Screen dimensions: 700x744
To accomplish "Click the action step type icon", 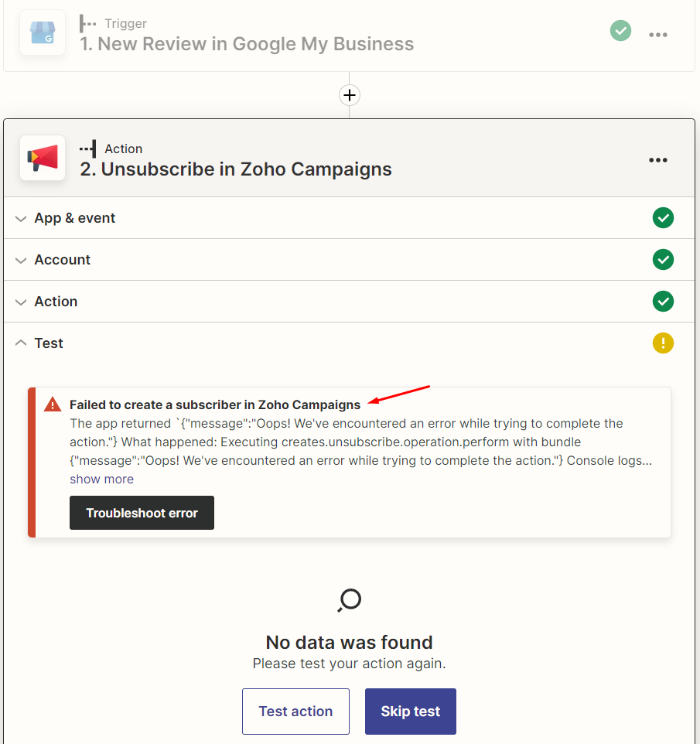I will 88,148.
